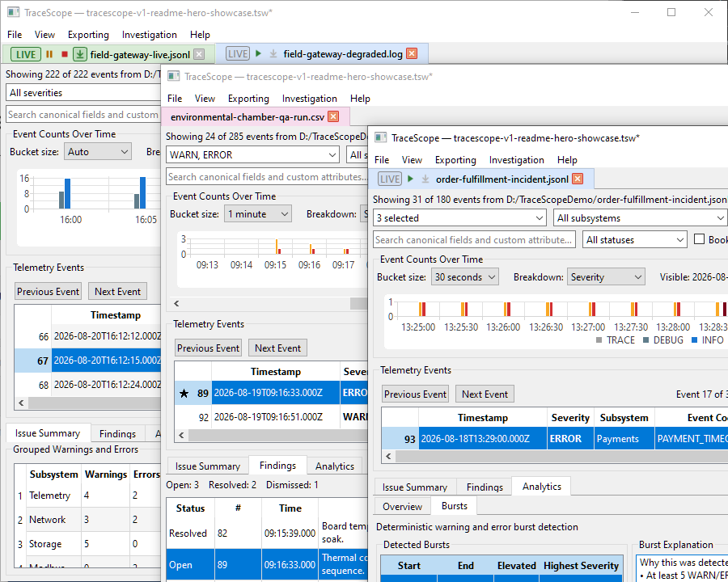
Task: Click Highest Severity column header in bursts
Action: [x=581, y=566]
